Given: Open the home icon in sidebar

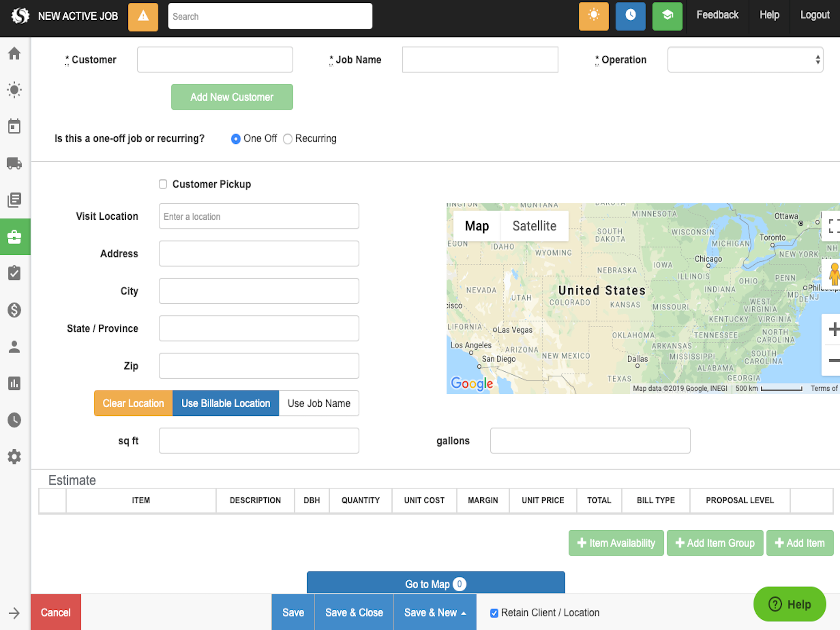Looking at the screenshot, I should pos(14,53).
